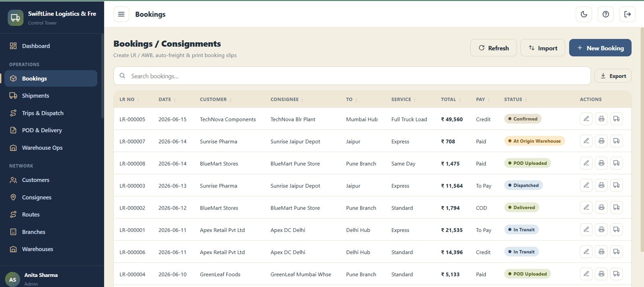Print slip for LR-000003
Image resolution: width=644 pixels, height=287 pixels.
pos(601,185)
